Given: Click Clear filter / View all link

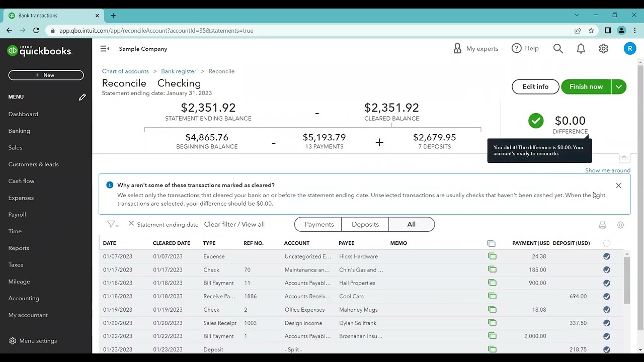Looking at the screenshot, I should click(234, 224).
